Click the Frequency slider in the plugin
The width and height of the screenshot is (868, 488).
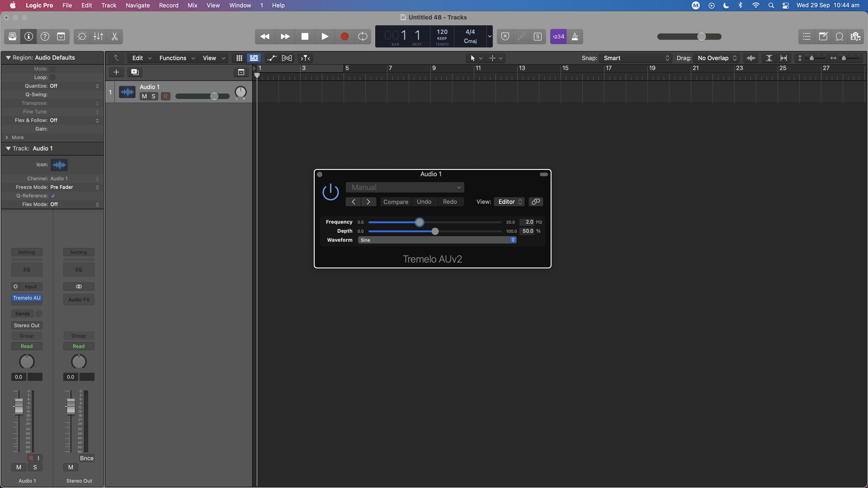click(420, 222)
